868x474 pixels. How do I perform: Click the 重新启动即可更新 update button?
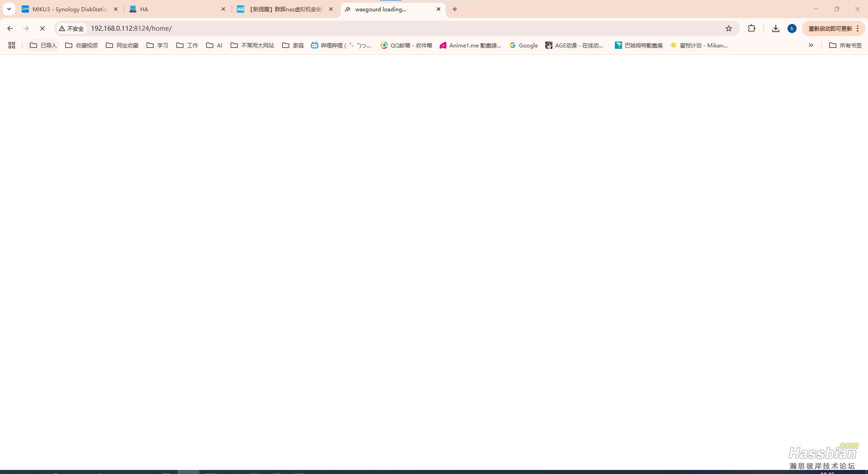point(830,28)
